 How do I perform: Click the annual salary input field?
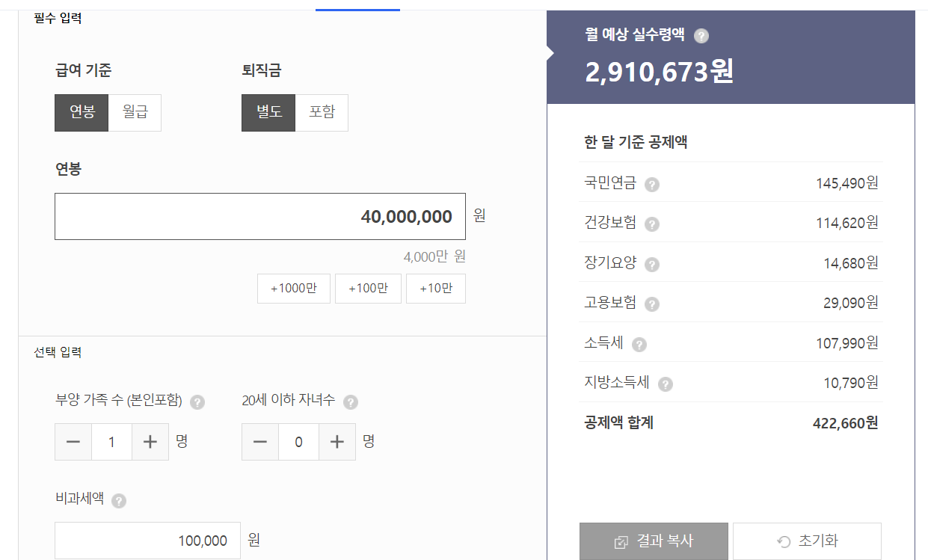click(x=260, y=216)
